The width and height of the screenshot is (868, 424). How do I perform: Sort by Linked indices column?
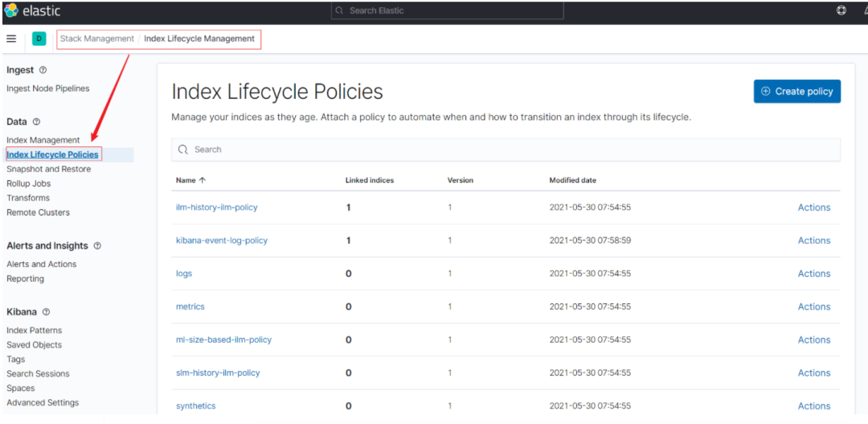[369, 180]
